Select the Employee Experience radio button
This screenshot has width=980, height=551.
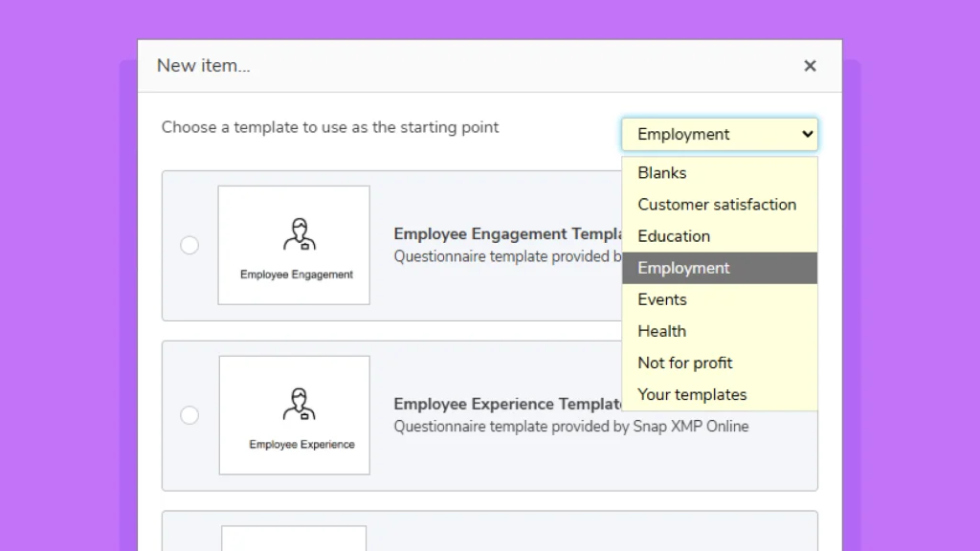coord(189,414)
